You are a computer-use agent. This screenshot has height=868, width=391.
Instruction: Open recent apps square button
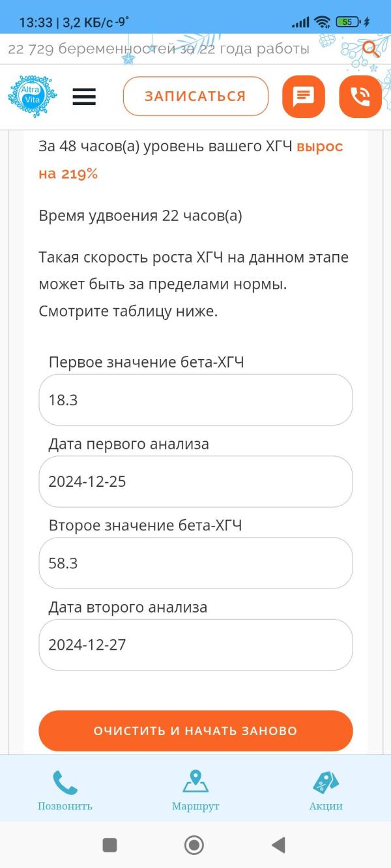tap(110, 845)
